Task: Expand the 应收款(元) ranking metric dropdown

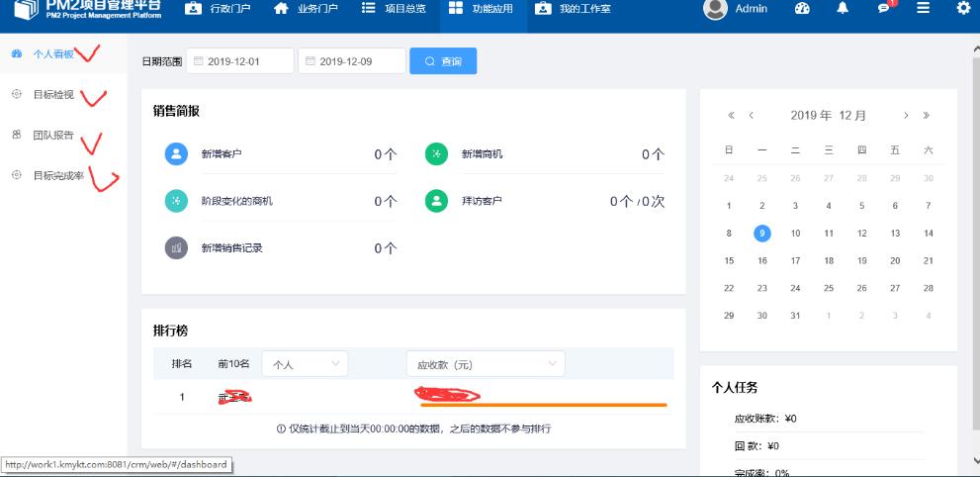Action: pyautogui.click(x=486, y=364)
